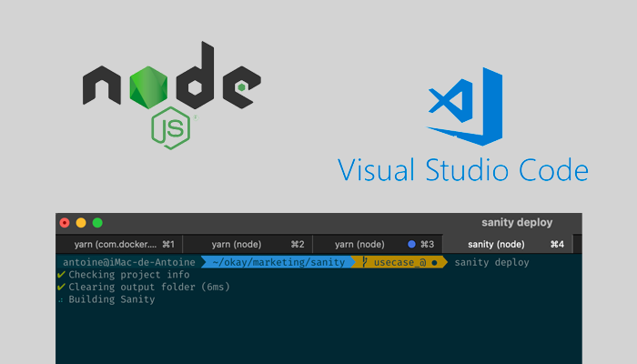Switch to the yarn (node) ⌘2 tab

tap(248, 244)
